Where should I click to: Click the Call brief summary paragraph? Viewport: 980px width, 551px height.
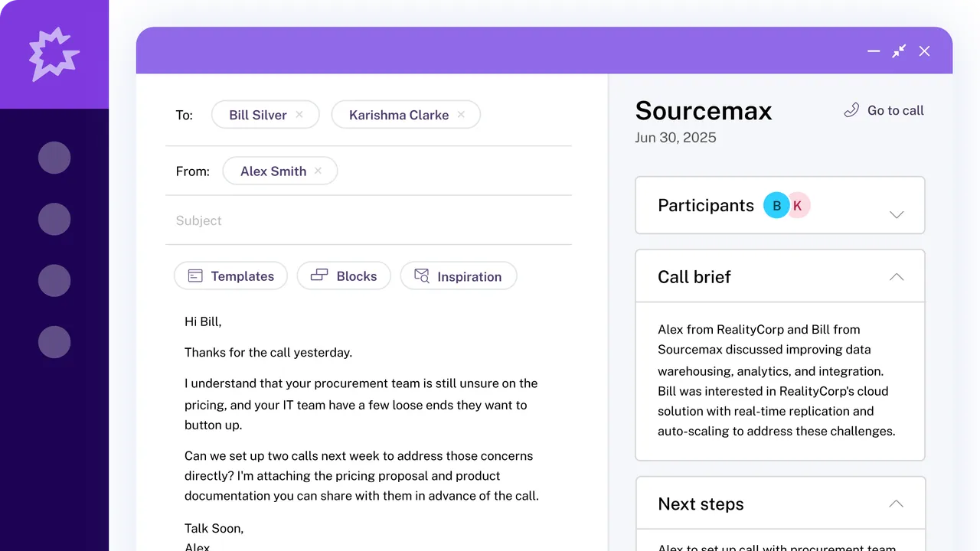click(776, 380)
